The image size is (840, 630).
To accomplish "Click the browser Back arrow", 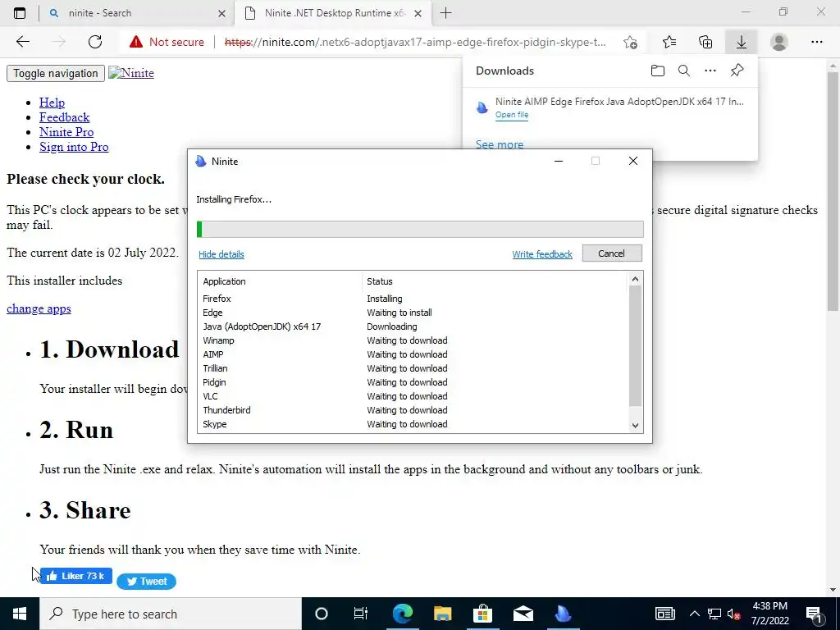I will (x=22, y=42).
